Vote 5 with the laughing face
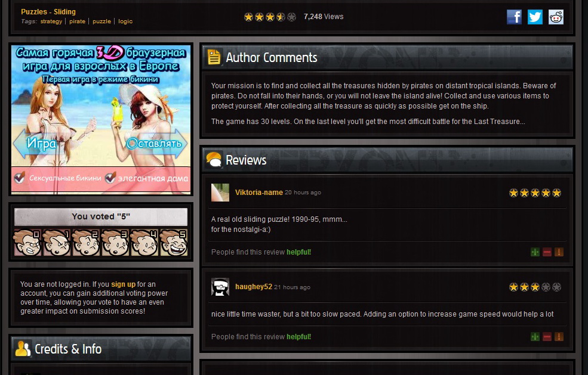Image resolution: width=588 pixels, height=375 pixels. [173, 243]
